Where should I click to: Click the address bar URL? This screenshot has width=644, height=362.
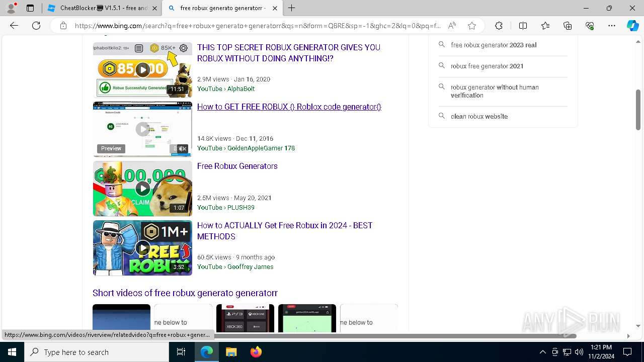pyautogui.click(x=258, y=26)
